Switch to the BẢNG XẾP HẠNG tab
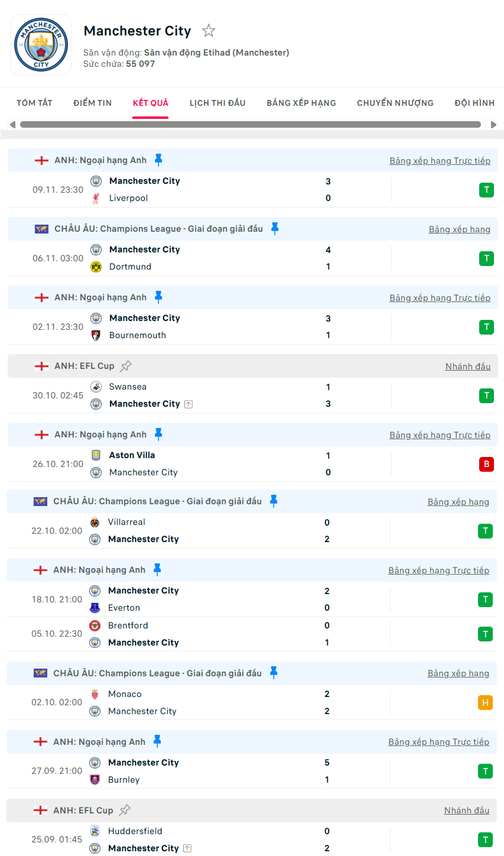 point(301,103)
